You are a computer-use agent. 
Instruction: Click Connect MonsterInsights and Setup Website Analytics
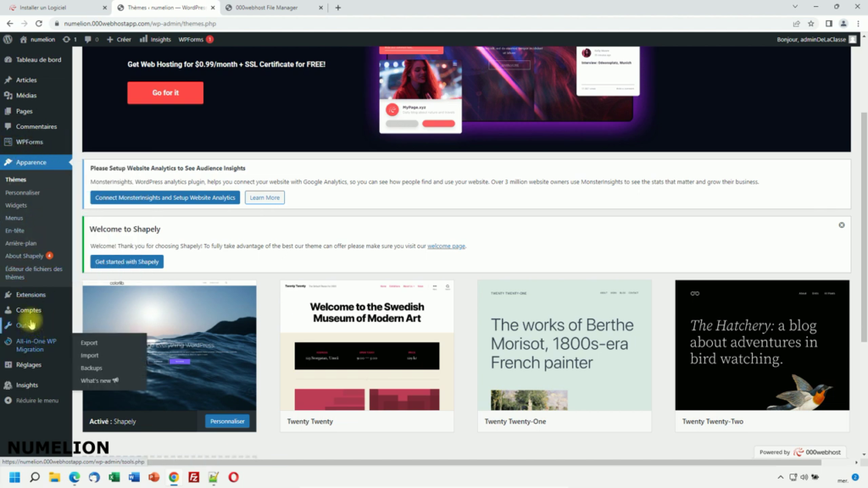tap(165, 197)
